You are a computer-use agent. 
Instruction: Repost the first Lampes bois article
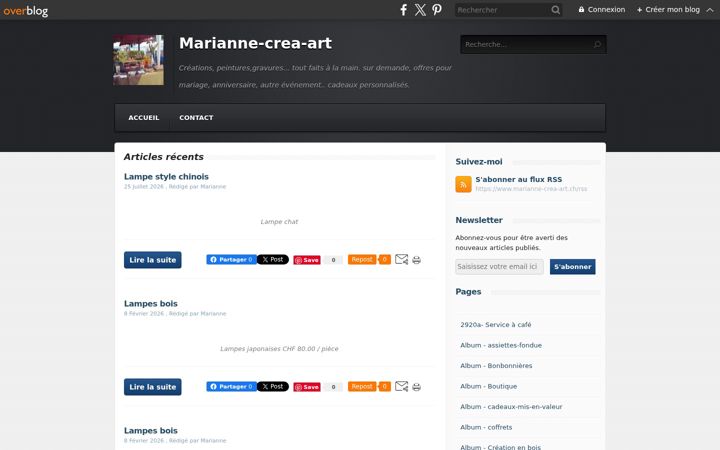362,387
